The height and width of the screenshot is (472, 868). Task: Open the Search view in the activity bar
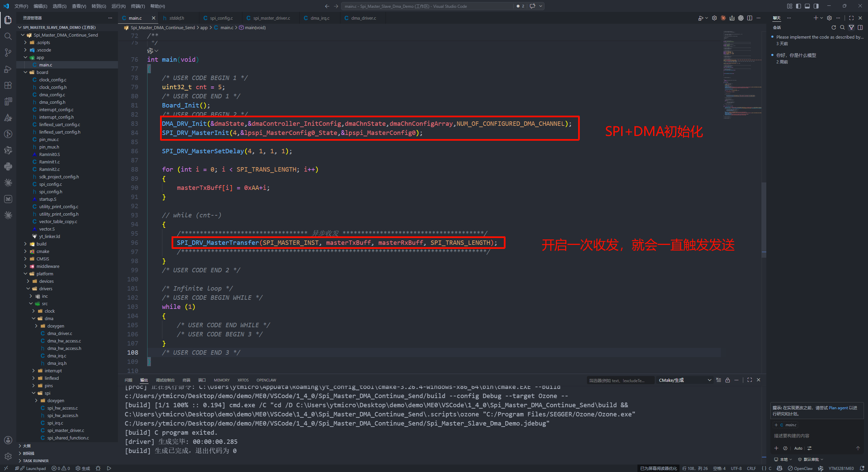[8, 36]
